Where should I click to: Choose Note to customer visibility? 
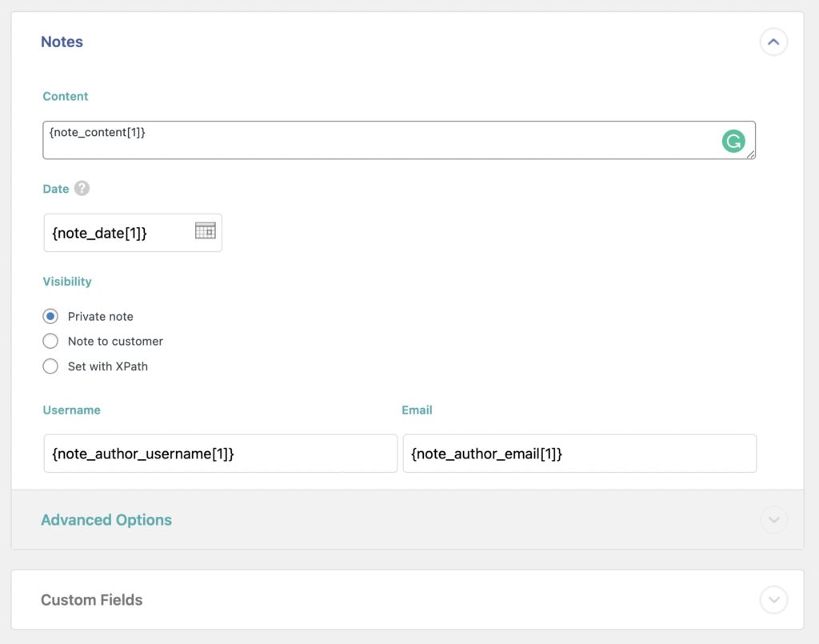(x=50, y=341)
